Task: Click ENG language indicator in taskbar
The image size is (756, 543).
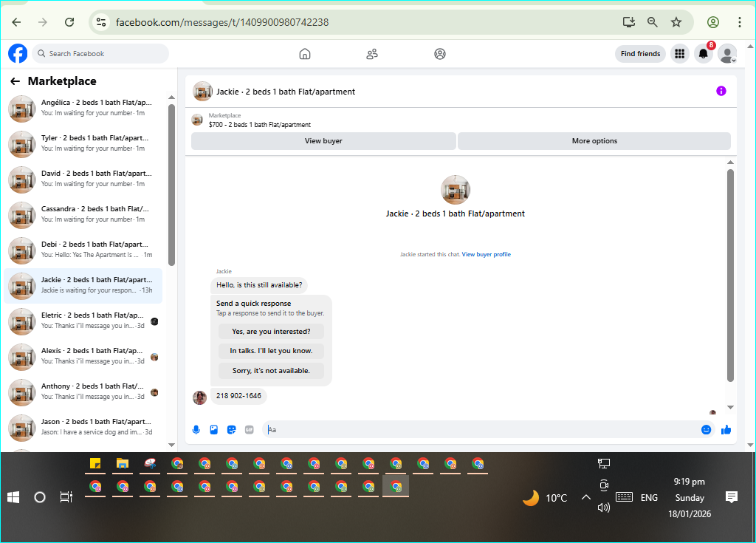Action: pyautogui.click(x=649, y=498)
